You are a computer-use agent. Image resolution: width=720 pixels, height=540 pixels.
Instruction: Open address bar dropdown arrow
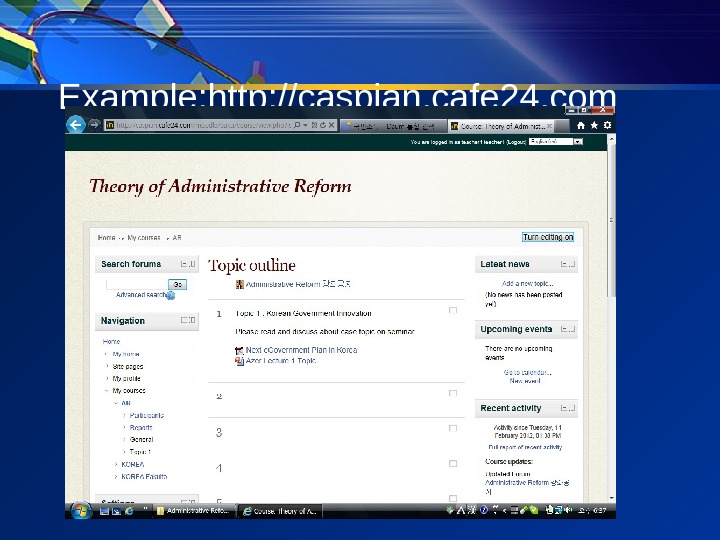pos(305,125)
